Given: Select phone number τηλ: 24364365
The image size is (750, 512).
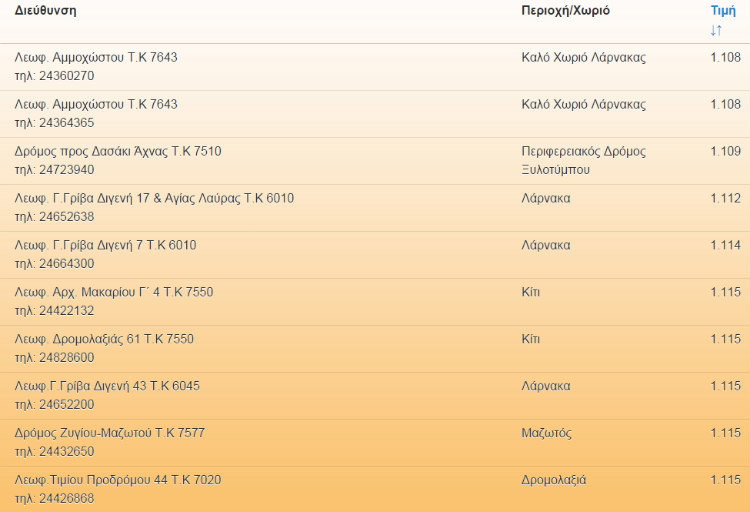Looking at the screenshot, I should click(x=55, y=123).
